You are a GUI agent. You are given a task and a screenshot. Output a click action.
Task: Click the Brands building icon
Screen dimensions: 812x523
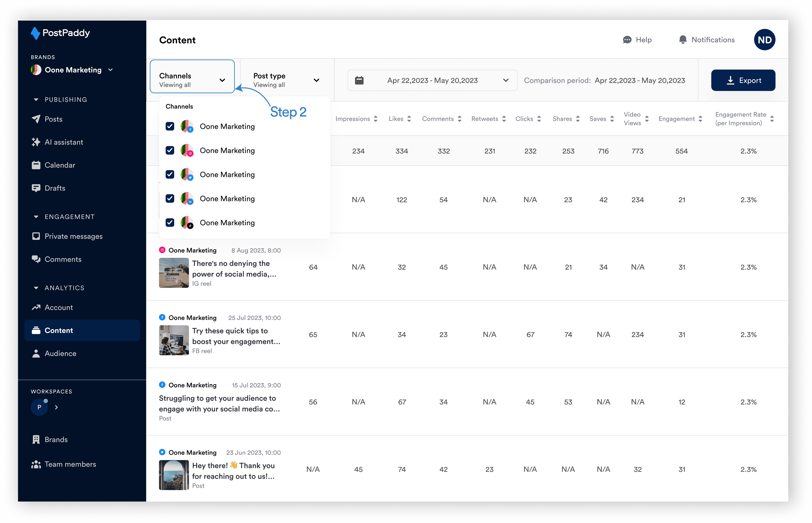(x=36, y=439)
